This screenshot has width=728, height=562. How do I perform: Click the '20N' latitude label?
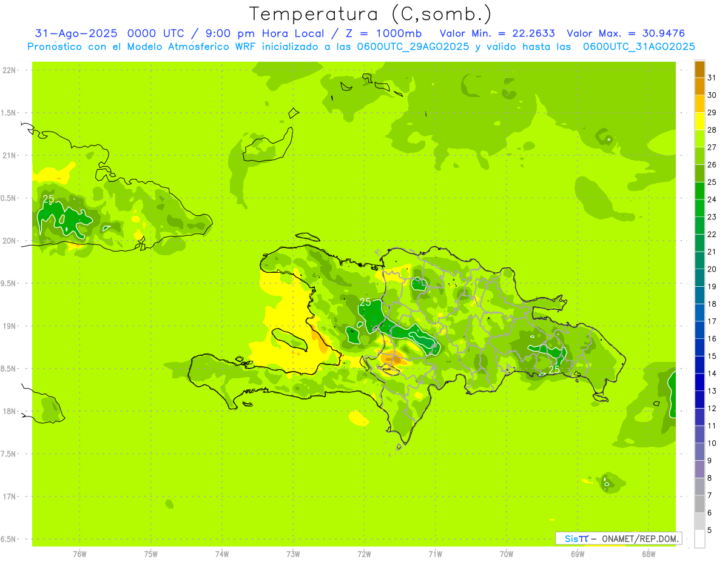[x=8, y=241]
